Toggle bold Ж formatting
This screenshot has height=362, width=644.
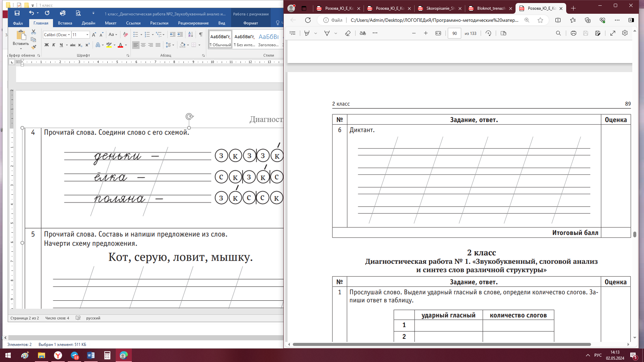(x=47, y=45)
